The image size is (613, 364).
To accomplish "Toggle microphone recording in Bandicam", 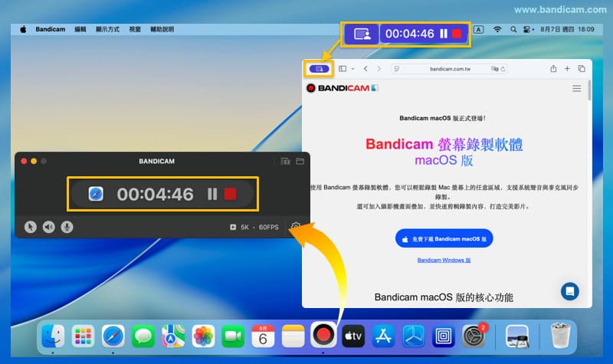I will [67, 227].
